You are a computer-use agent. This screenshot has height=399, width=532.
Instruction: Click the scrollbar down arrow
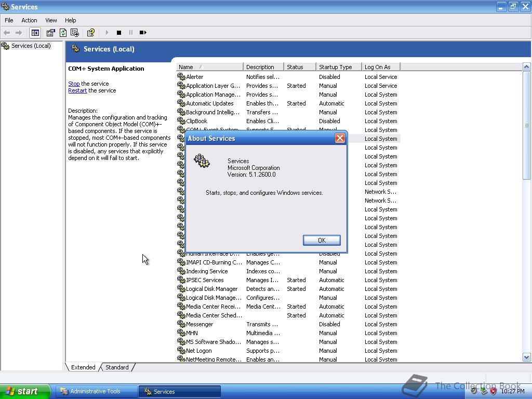(x=527, y=357)
